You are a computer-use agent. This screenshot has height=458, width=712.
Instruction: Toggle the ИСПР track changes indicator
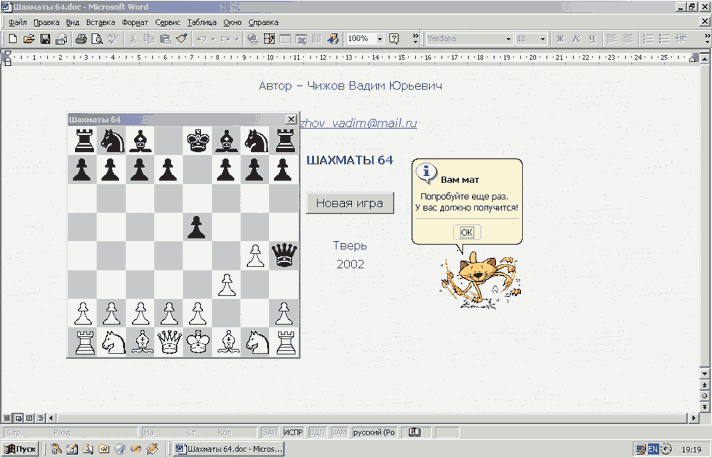[x=292, y=433]
